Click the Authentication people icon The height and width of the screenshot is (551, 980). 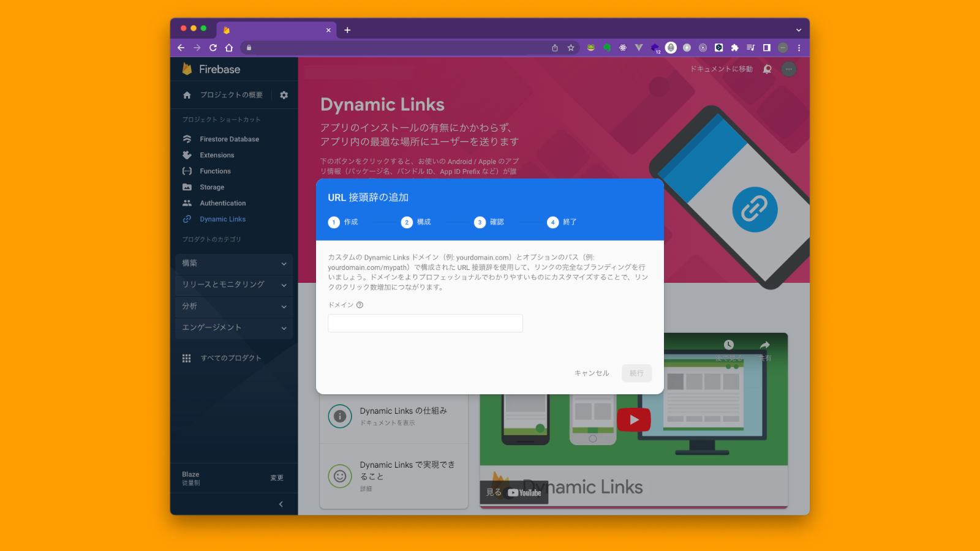187,203
